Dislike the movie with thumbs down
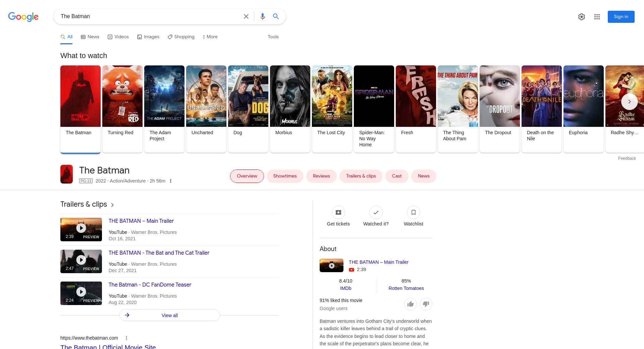 pos(426,304)
